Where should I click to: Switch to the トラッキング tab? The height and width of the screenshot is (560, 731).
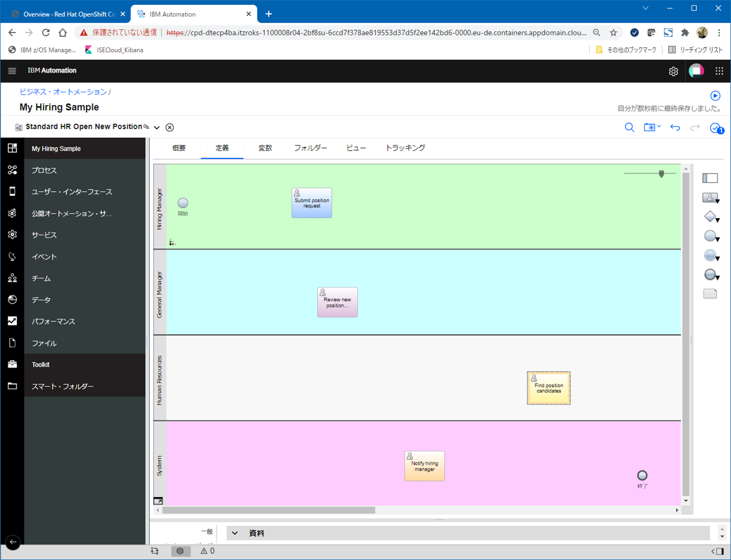click(x=405, y=148)
